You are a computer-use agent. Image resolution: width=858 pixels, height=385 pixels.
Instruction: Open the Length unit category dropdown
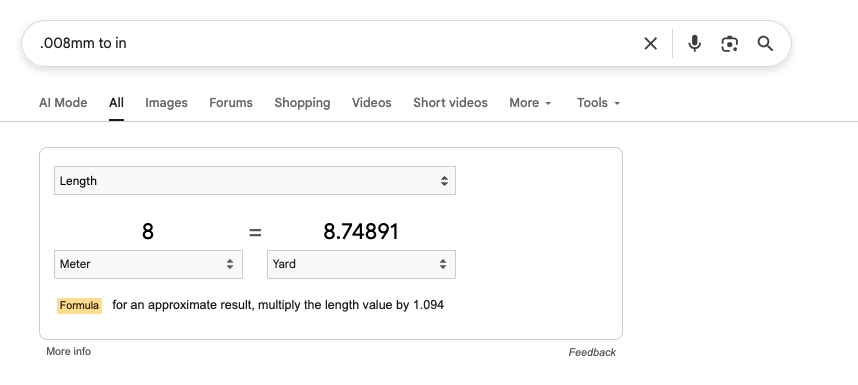(x=255, y=180)
